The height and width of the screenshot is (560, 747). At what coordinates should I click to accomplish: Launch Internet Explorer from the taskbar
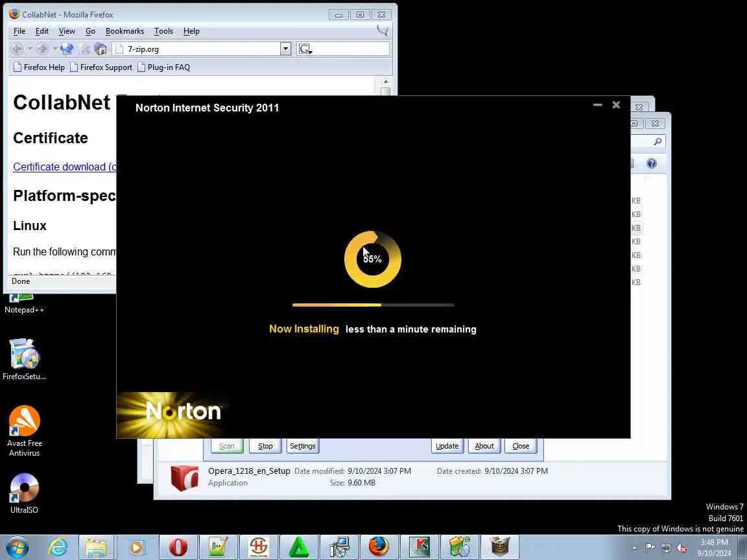[58, 547]
